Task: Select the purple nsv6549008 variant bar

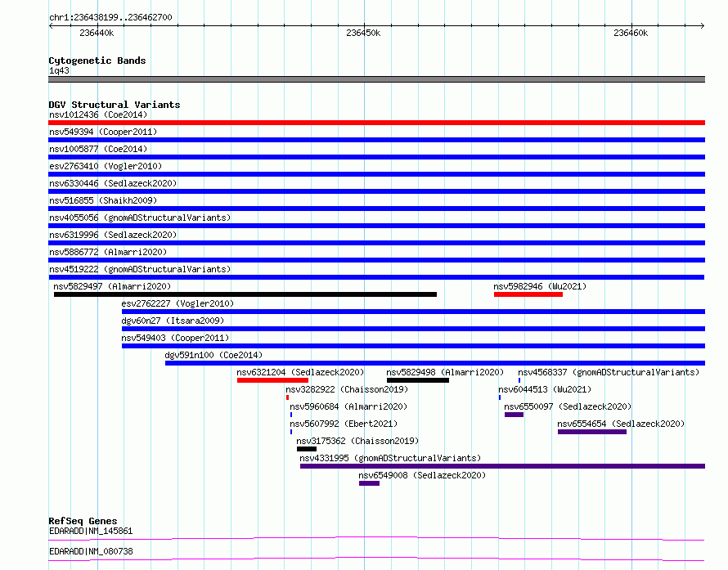Action: pyautogui.click(x=369, y=483)
